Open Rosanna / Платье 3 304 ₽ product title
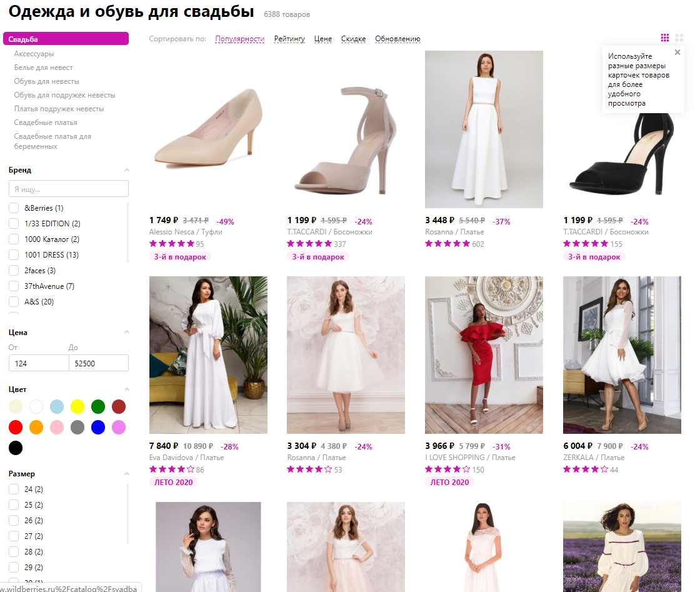 (x=316, y=458)
